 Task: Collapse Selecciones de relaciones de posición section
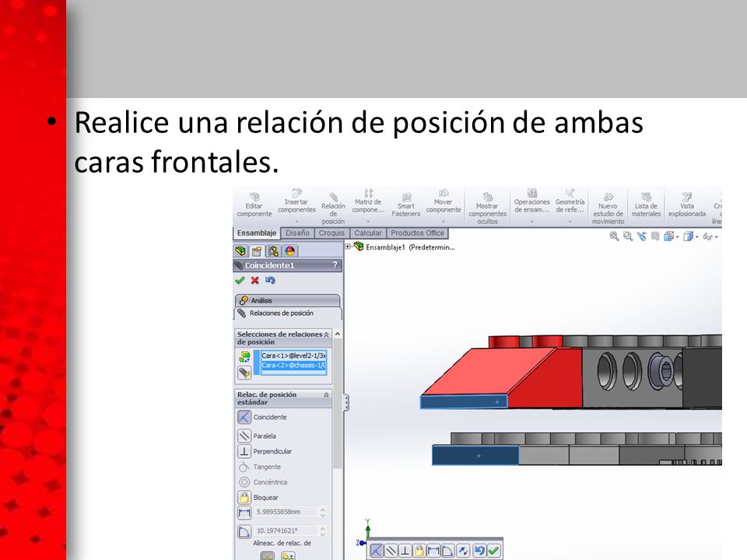click(x=326, y=334)
